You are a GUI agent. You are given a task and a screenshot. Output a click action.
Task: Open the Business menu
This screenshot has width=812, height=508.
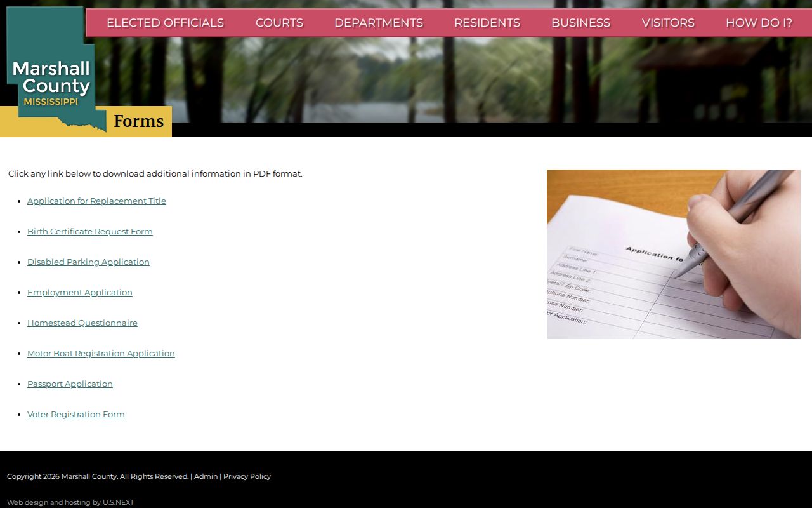point(580,23)
